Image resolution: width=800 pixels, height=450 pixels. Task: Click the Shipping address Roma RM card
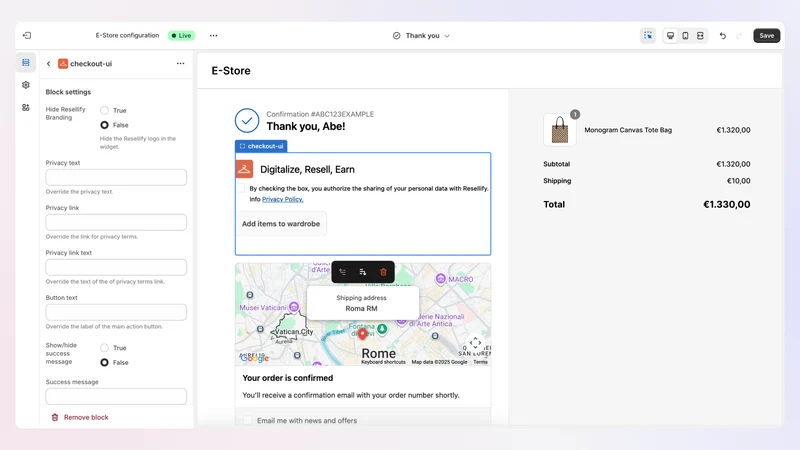[362, 303]
